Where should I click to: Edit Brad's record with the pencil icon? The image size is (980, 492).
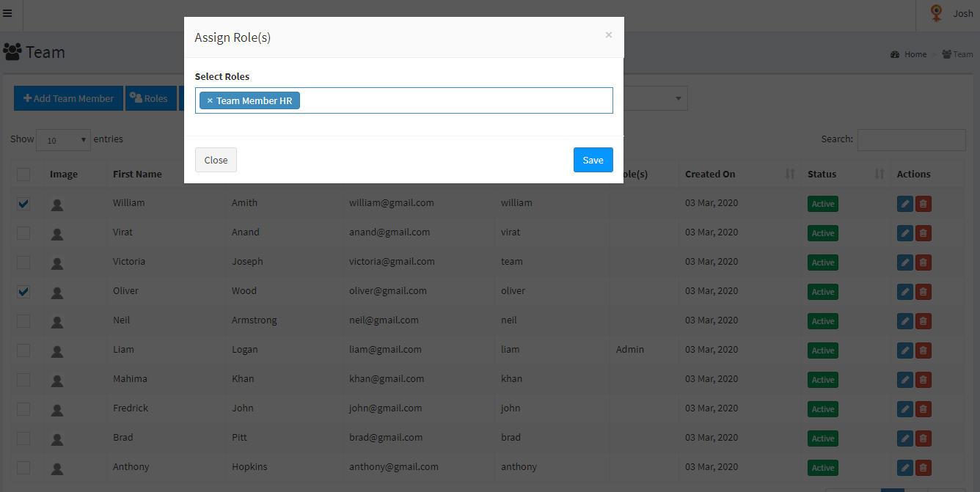click(905, 438)
